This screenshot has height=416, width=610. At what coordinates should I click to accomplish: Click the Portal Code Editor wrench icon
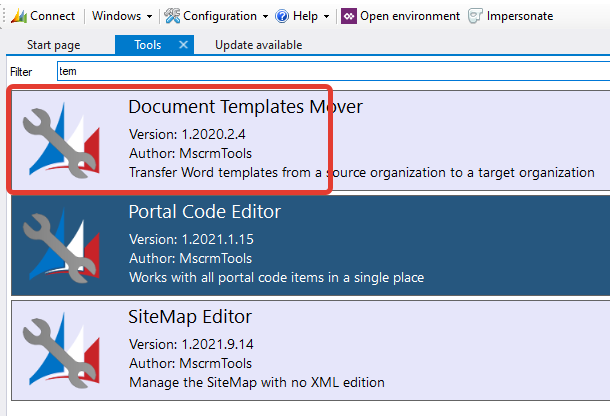pos(61,245)
